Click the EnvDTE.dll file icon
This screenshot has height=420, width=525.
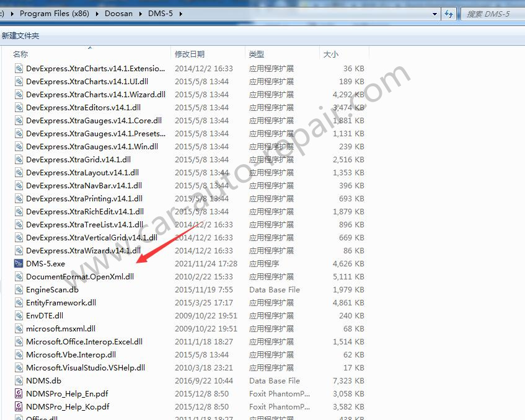tap(19, 315)
